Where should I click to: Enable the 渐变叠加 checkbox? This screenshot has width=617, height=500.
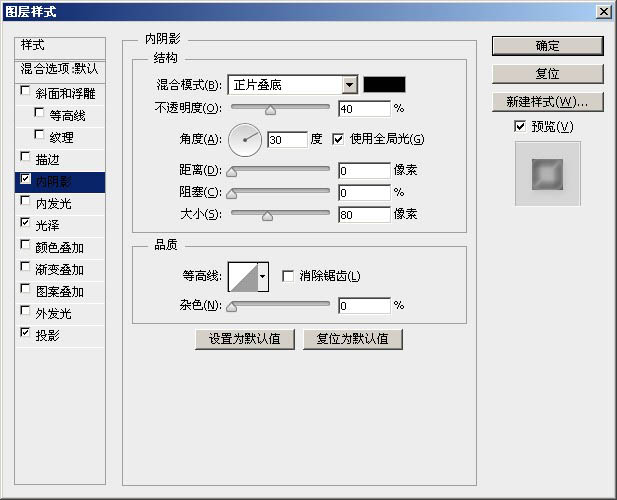pos(25,267)
